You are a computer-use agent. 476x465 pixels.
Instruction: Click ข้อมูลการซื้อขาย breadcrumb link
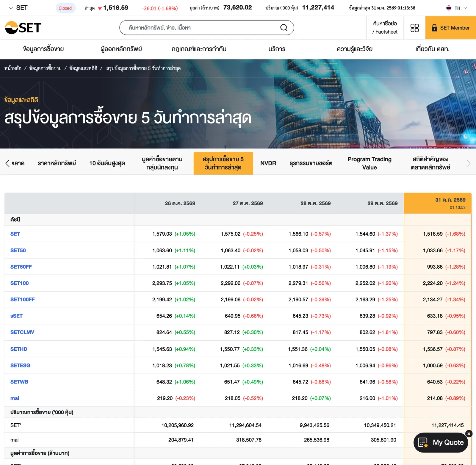coord(45,68)
